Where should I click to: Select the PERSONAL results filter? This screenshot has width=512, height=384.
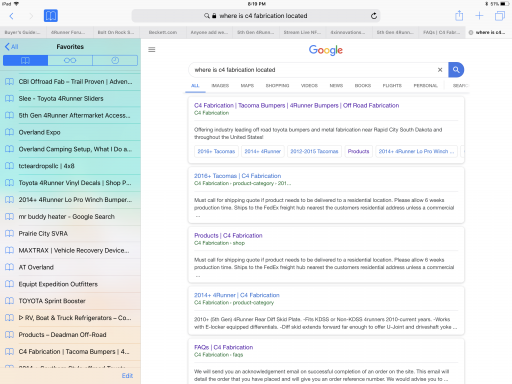tap(426, 86)
